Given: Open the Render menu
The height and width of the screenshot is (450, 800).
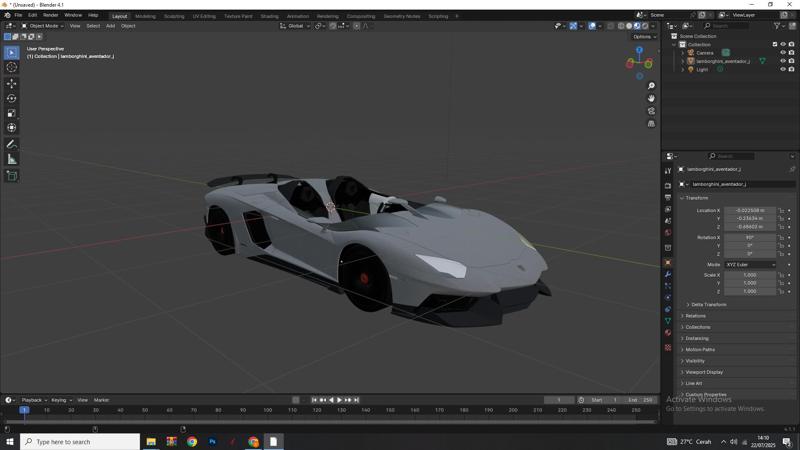Looking at the screenshot, I should click(51, 15).
